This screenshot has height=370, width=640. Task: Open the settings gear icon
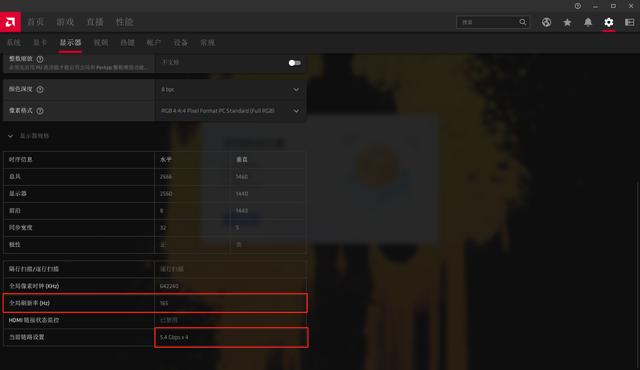click(609, 22)
